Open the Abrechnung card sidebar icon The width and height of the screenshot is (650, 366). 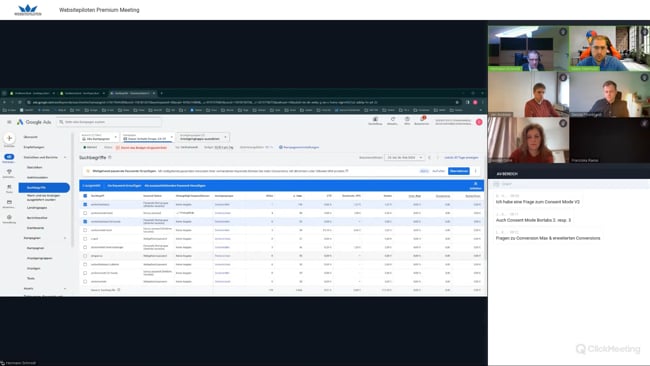click(9, 202)
